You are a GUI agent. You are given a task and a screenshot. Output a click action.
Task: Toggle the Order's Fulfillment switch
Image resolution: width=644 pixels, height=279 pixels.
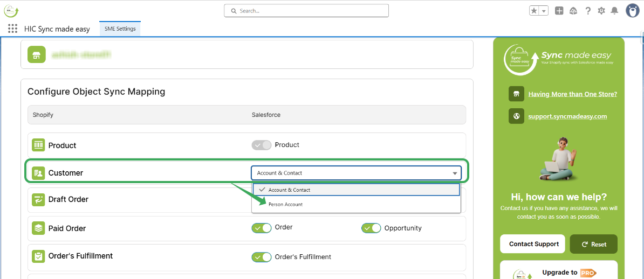[262, 257]
